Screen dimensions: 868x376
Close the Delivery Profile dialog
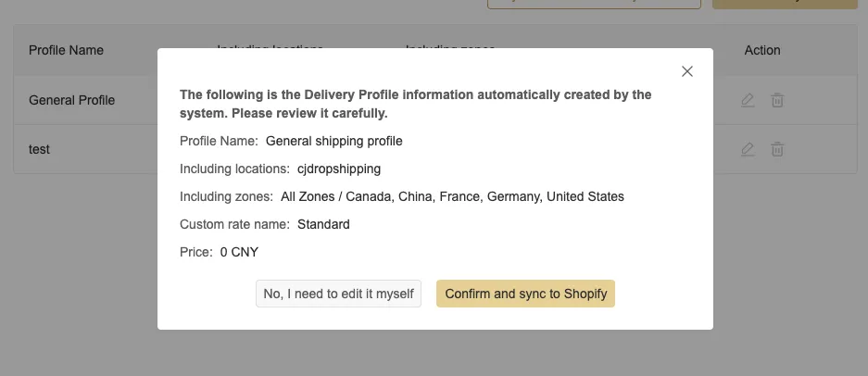(x=687, y=71)
